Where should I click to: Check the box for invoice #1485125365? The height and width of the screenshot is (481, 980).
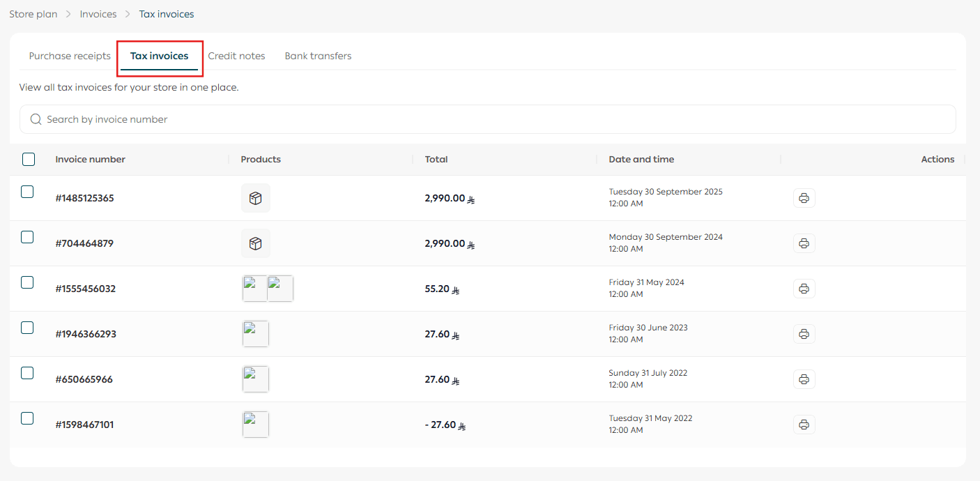(x=27, y=192)
